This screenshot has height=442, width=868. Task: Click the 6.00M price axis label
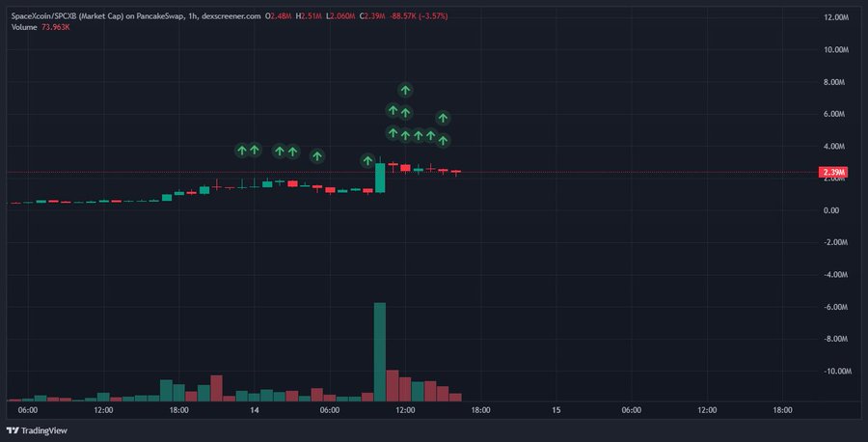click(x=834, y=114)
